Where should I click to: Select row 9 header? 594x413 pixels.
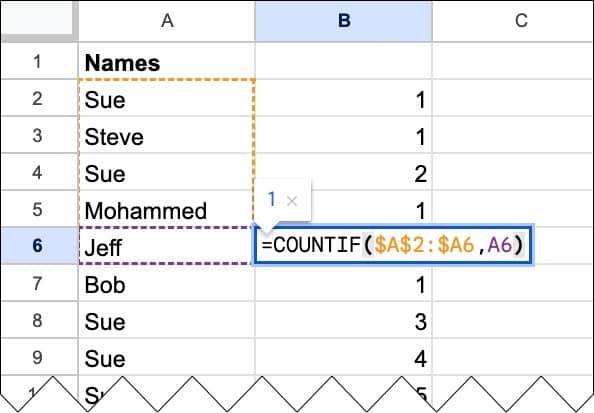pos(39,357)
